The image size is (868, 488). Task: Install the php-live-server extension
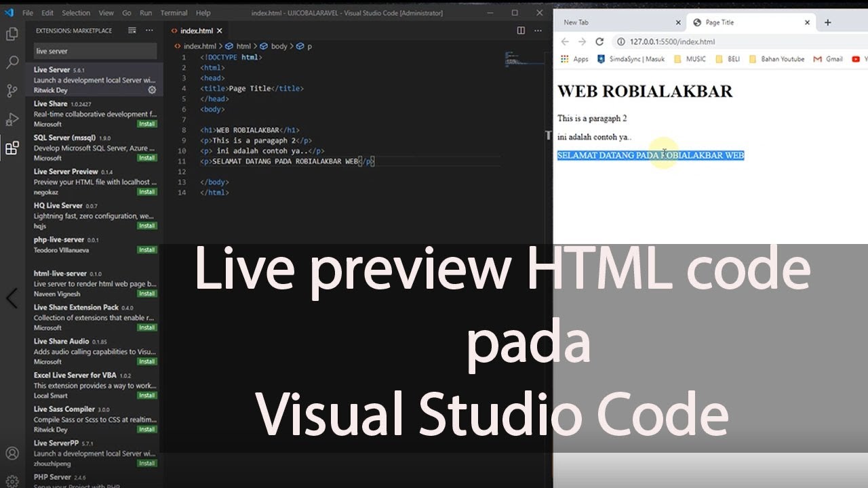click(147, 250)
